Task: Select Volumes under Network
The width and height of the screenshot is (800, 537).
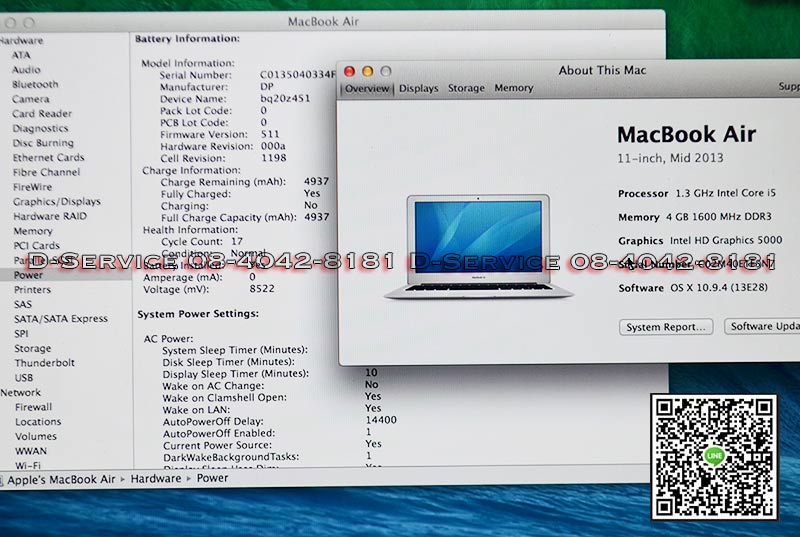Action: click(36, 437)
